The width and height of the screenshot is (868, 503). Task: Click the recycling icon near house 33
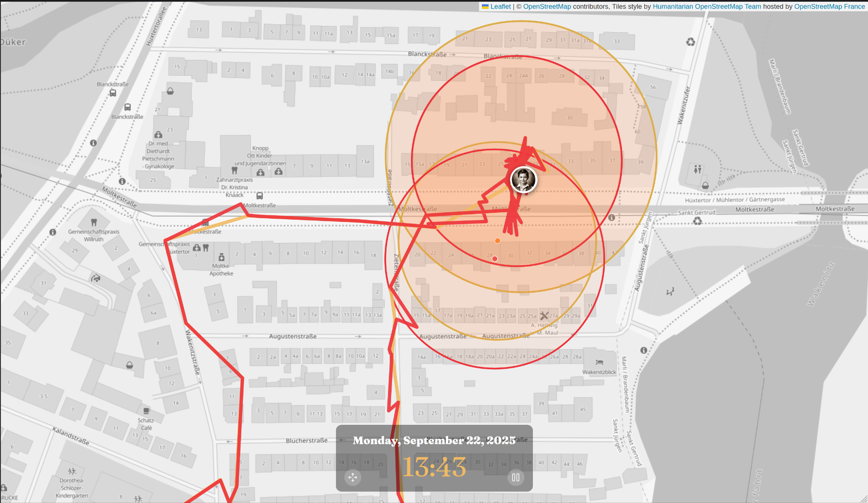point(691,42)
